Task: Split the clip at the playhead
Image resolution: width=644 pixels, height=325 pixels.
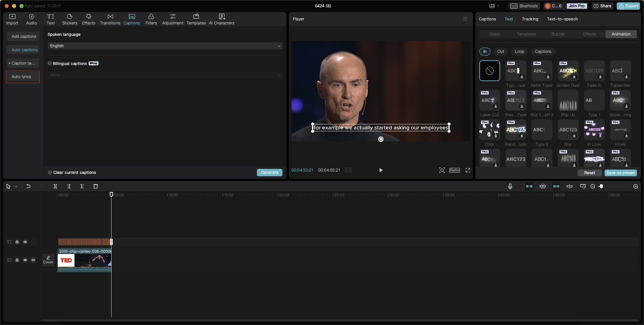Action: pos(55,186)
